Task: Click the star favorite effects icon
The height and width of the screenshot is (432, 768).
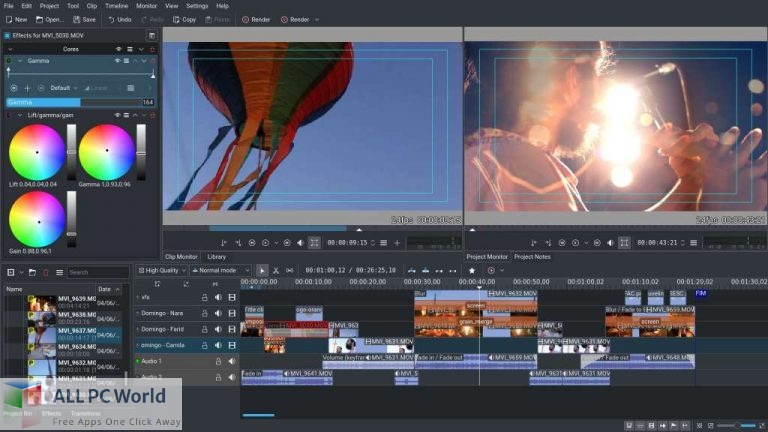Action: pyautogui.click(x=472, y=270)
